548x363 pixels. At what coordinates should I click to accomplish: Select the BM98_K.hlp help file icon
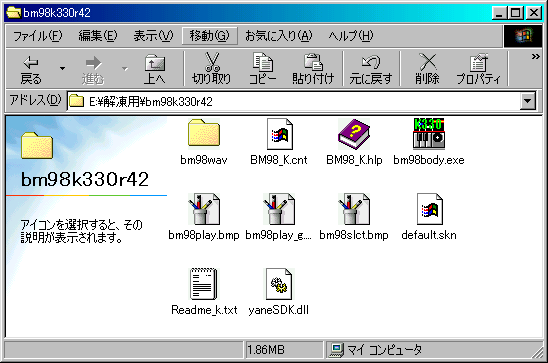pos(354,134)
